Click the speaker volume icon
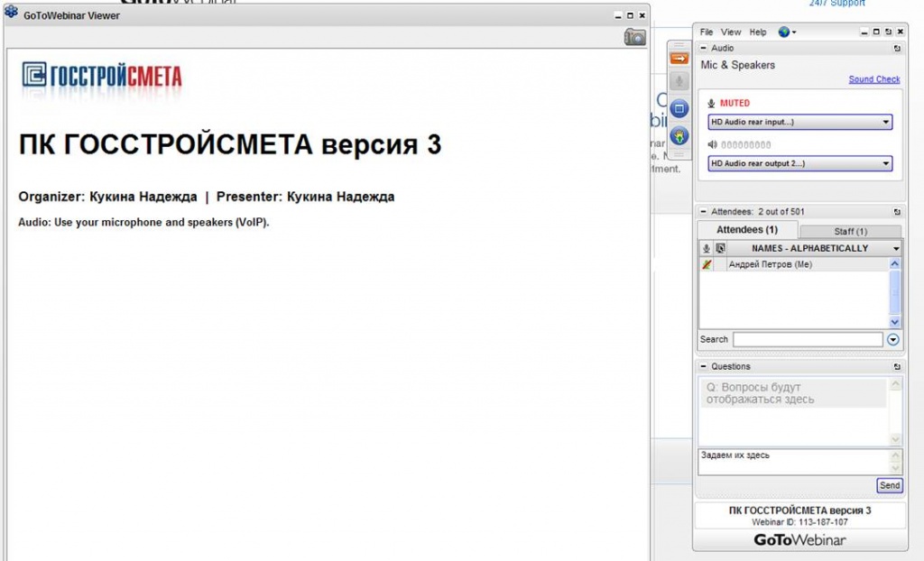The height and width of the screenshot is (561, 924). [x=712, y=144]
